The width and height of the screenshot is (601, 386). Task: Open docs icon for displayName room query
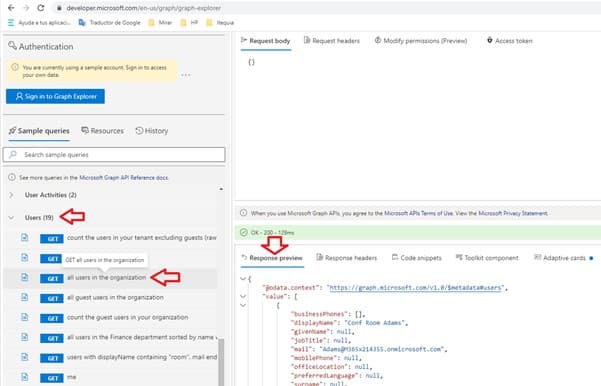[x=25, y=357]
